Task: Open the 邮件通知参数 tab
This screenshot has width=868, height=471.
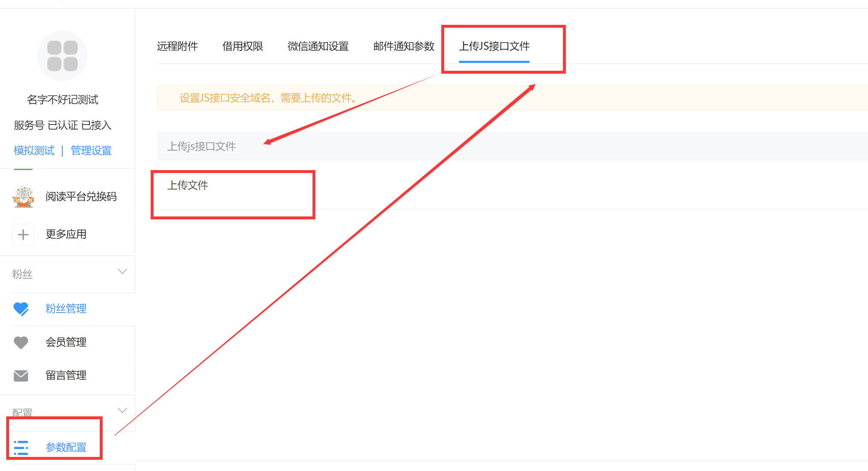Action: [x=404, y=46]
